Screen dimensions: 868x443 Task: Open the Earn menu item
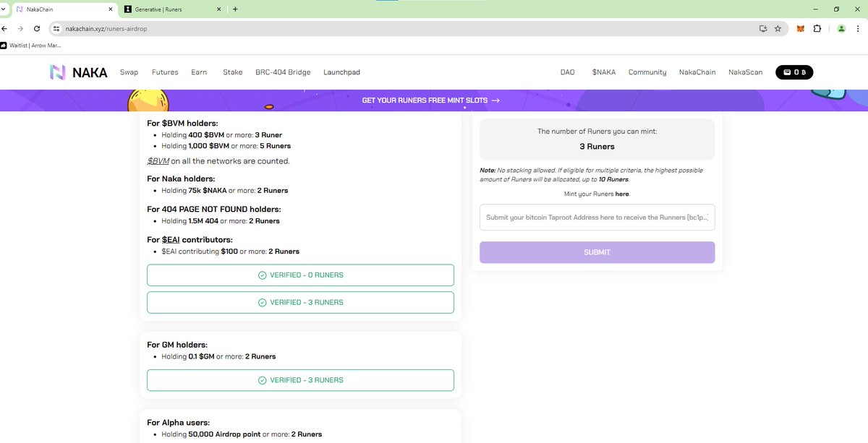(x=199, y=72)
